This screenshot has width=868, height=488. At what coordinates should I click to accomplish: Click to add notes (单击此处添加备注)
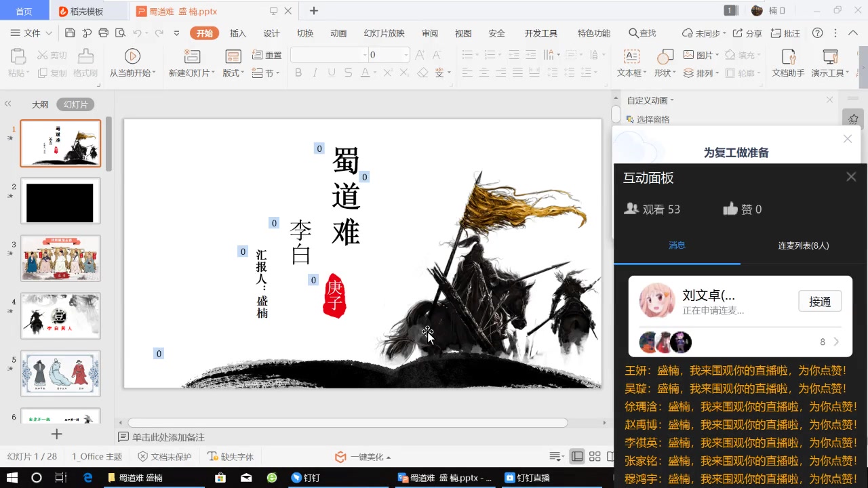(168, 437)
